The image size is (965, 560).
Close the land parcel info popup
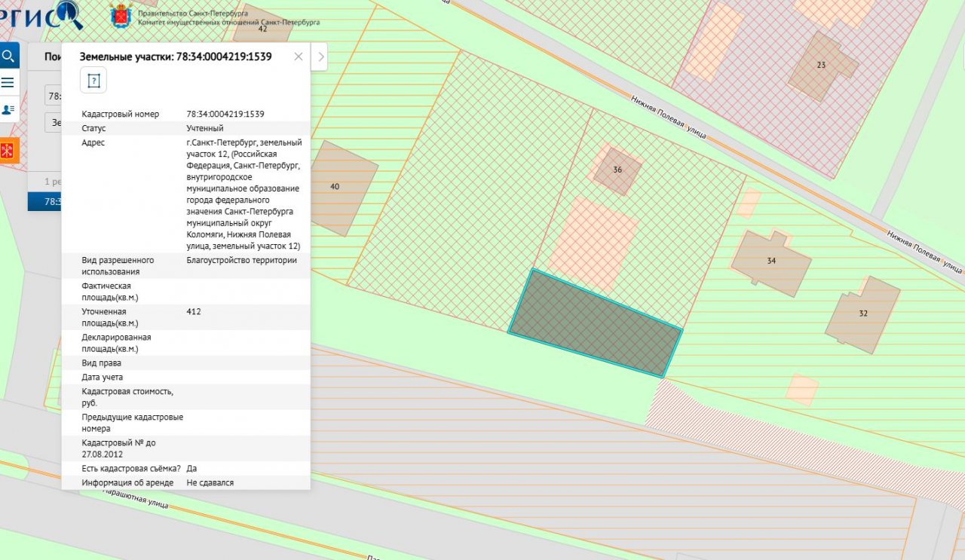(x=299, y=57)
